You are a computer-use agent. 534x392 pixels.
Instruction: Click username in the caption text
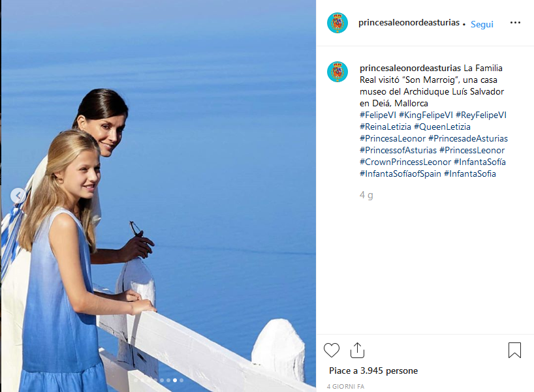click(x=410, y=68)
